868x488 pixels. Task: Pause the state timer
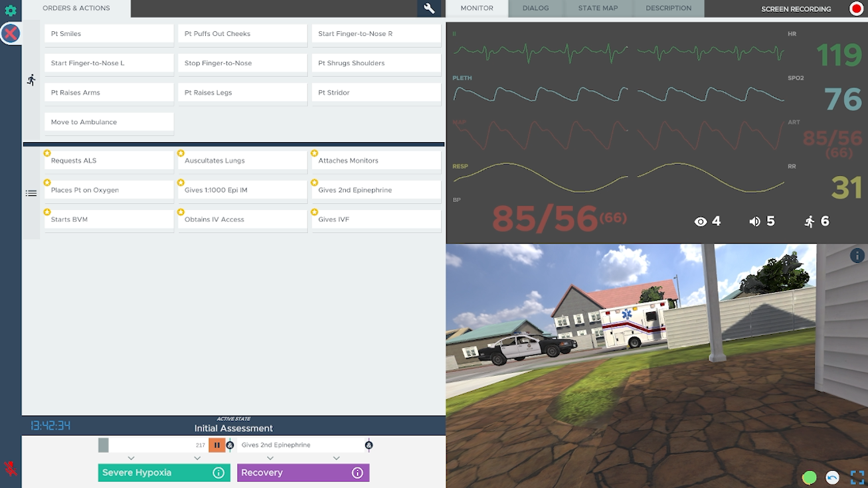click(x=217, y=446)
